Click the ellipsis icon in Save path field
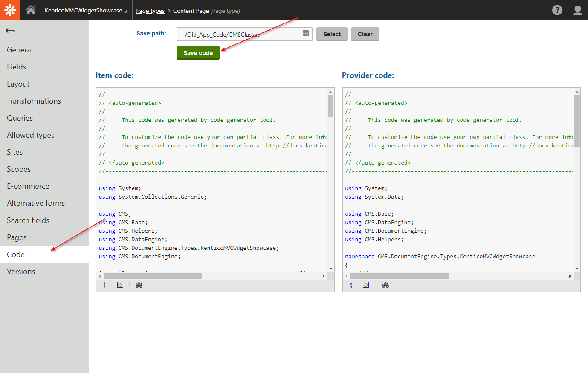This screenshot has height=373, width=588. click(x=306, y=33)
